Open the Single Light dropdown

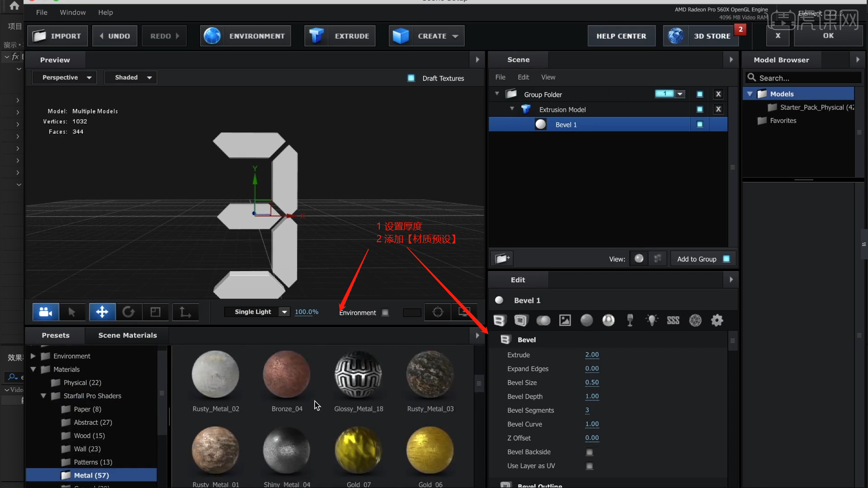[257, 312]
